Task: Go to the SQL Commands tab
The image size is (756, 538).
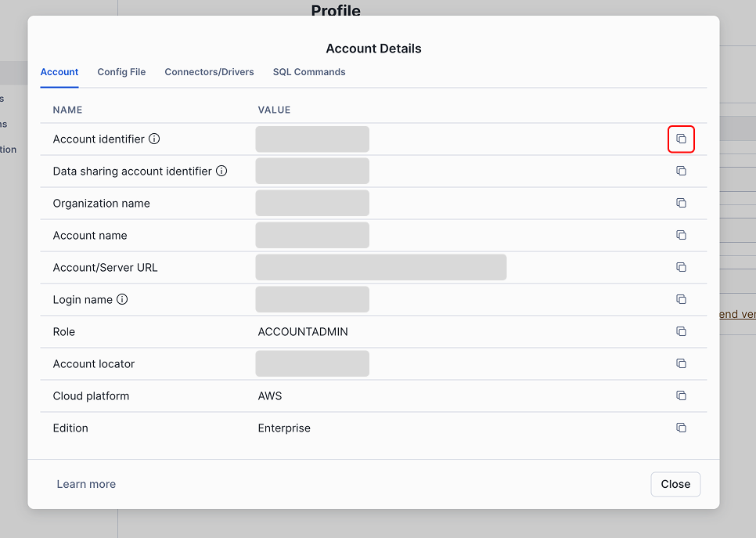Action: (x=309, y=72)
